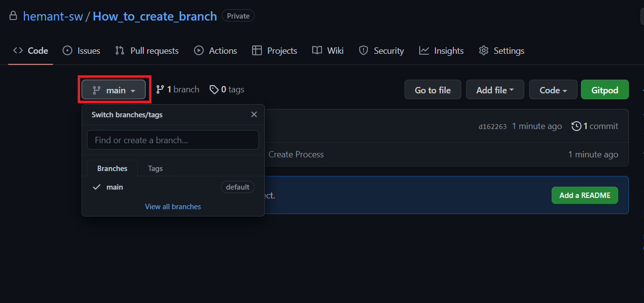This screenshot has height=303, width=644.
Task: Open the 1 commit history link
Action: point(595,126)
